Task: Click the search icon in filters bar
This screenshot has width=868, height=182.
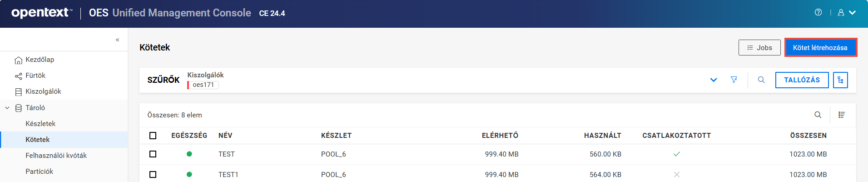Action: click(x=761, y=80)
